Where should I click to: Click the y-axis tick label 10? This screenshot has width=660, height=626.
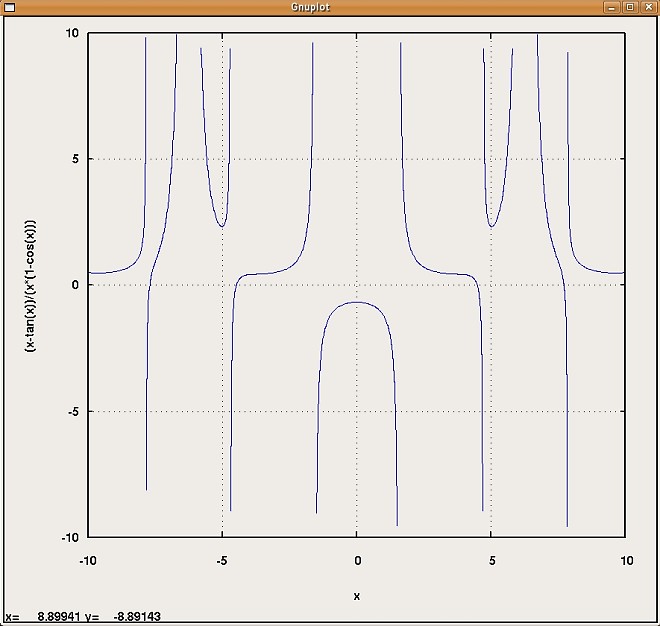(72, 33)
